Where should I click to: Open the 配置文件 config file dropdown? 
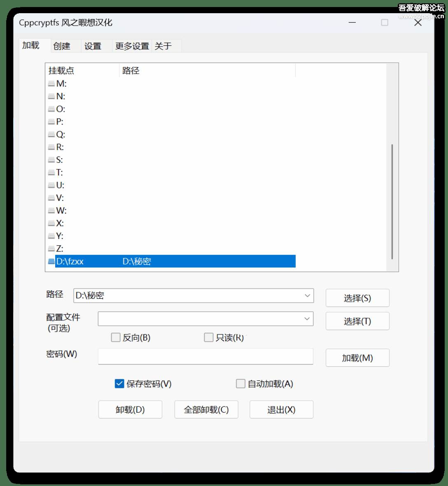coord(307,319)
